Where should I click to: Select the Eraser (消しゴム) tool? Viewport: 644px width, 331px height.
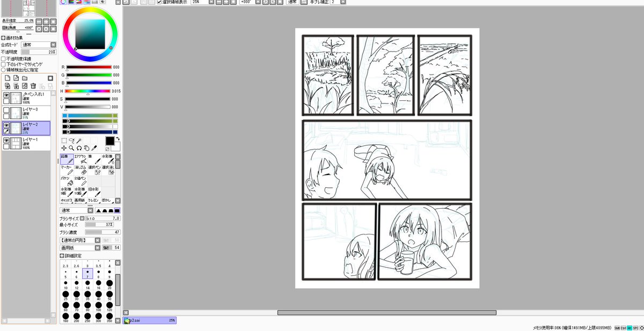coord(80,170)
